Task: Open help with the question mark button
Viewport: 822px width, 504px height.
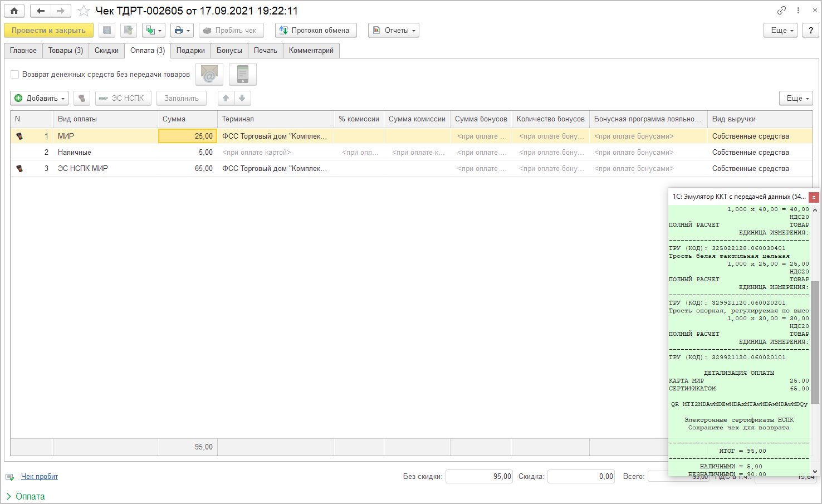Action: click(x=811, y=30)
